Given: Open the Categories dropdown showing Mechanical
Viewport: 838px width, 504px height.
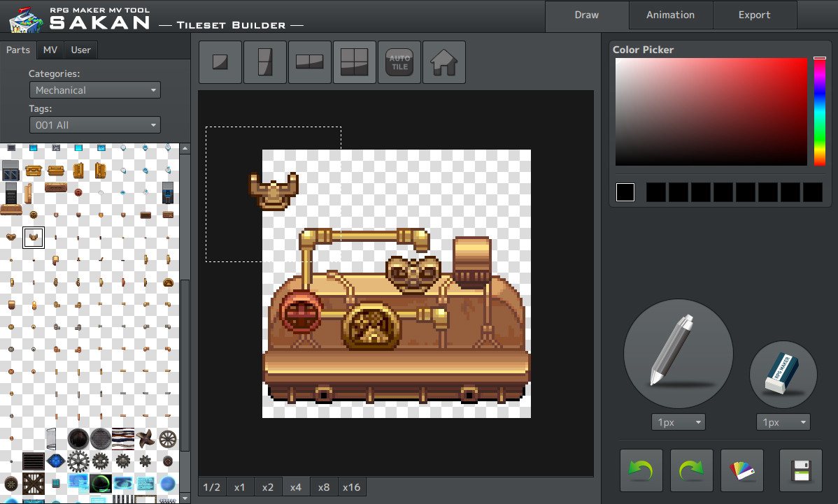Looking at the screenshot, I should [x=94, y=89].
